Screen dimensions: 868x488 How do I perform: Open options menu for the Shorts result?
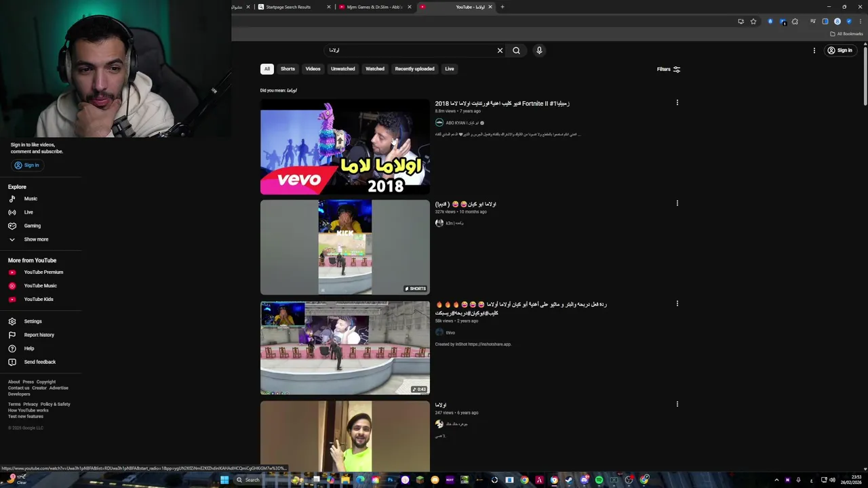pos(677,203)
